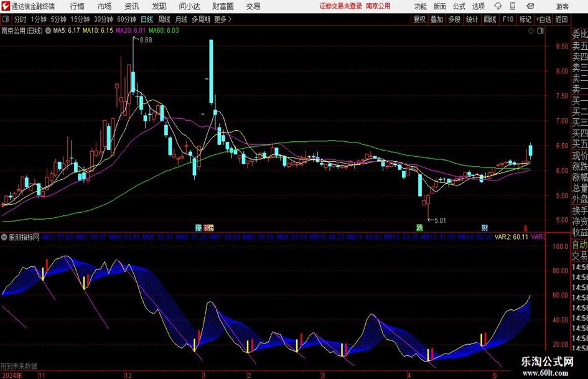The image size is (588, 379).
Task: Click the settings icon next to 南京公用(日线)
Action: (47, 30)
